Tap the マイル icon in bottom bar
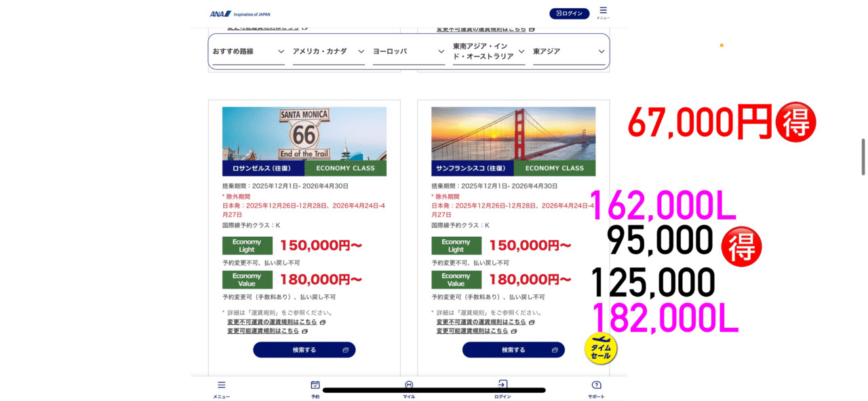 tap(409, 389)
